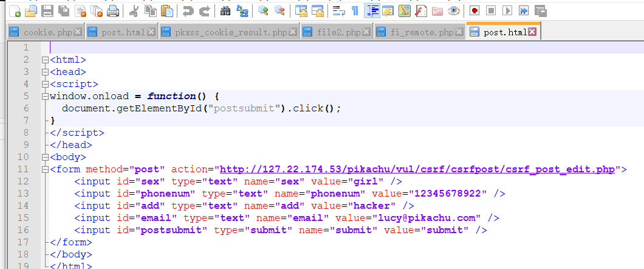Screen dimensions: 644x269
Task: Start macro recording with red dot icon
Action: click(x=474, y=11)
